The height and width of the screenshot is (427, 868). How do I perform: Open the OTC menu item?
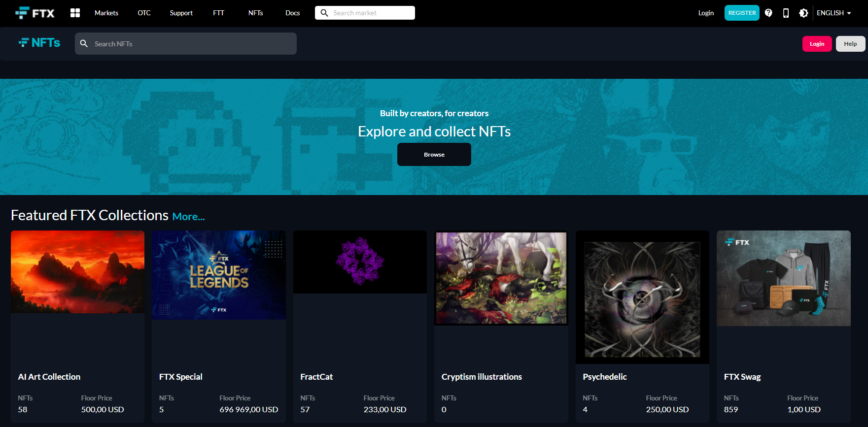(144, 13)
